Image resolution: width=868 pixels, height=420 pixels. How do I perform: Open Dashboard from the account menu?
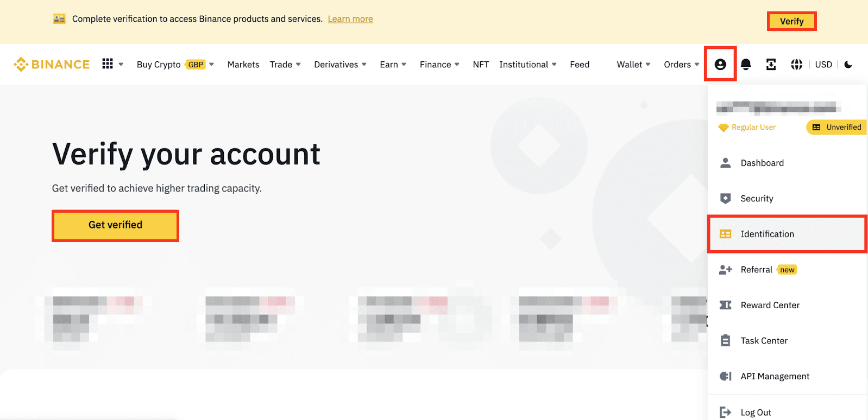[x=787, y=163]
